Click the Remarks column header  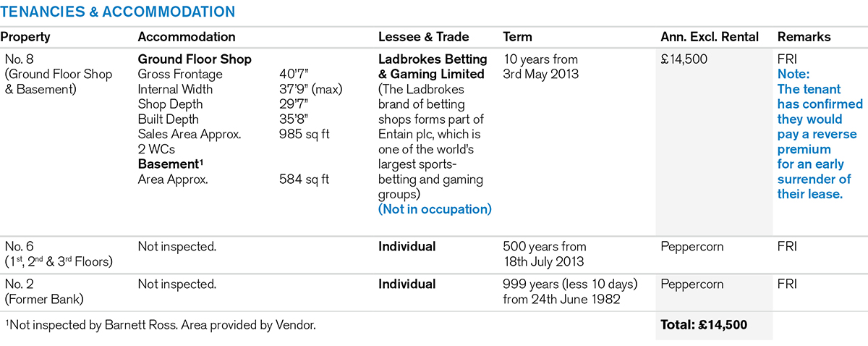(x=804, y=37)
